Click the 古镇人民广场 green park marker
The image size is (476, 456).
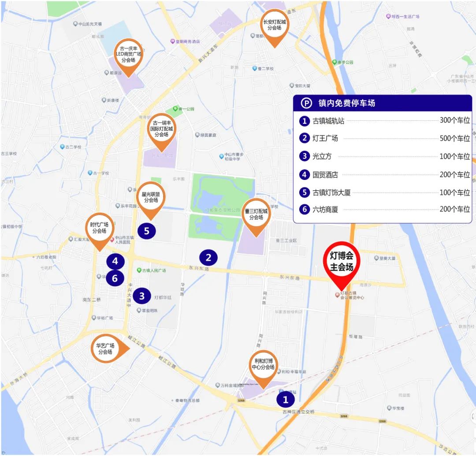click(x=139, y=270)
